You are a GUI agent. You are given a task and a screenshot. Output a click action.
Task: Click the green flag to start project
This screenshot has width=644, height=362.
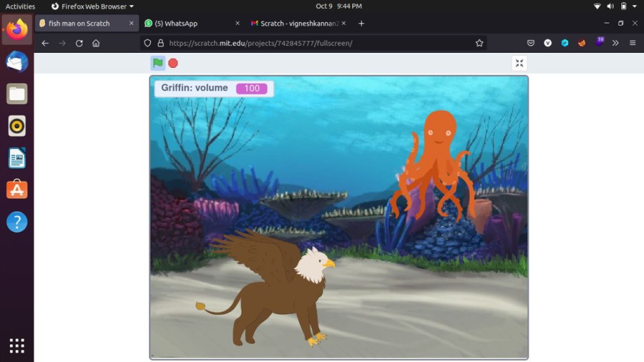[x=158, y=63]
